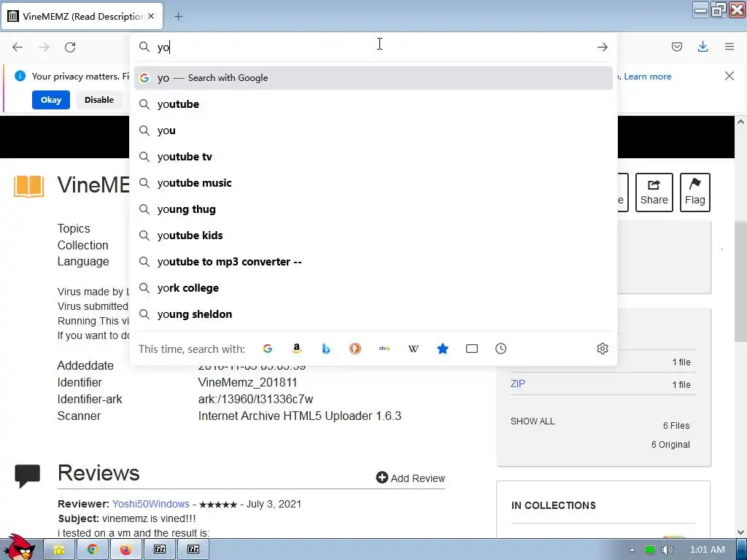The image size is (747, 560).
Task: Click SHOW ALL files link
Action: (x=533, y=421)
